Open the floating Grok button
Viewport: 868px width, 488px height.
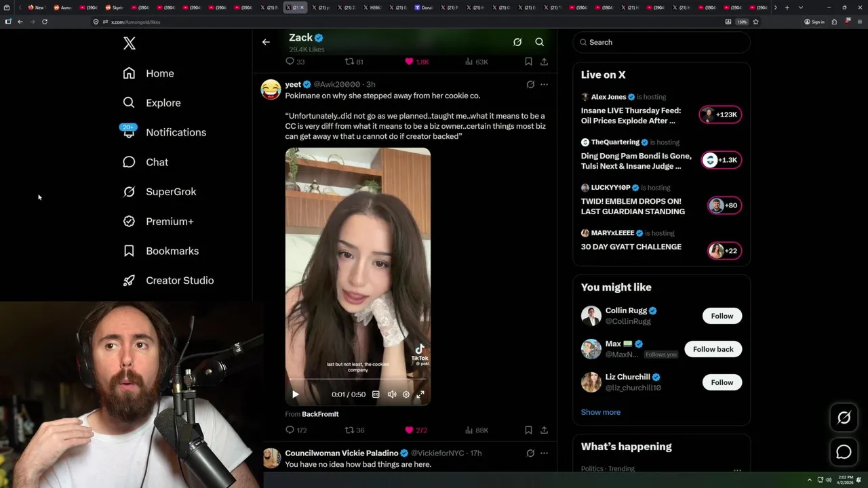coord(844,418)
